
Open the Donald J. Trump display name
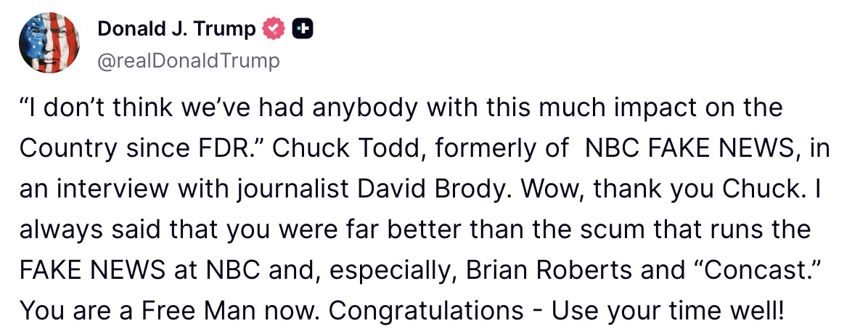[176, 29]
